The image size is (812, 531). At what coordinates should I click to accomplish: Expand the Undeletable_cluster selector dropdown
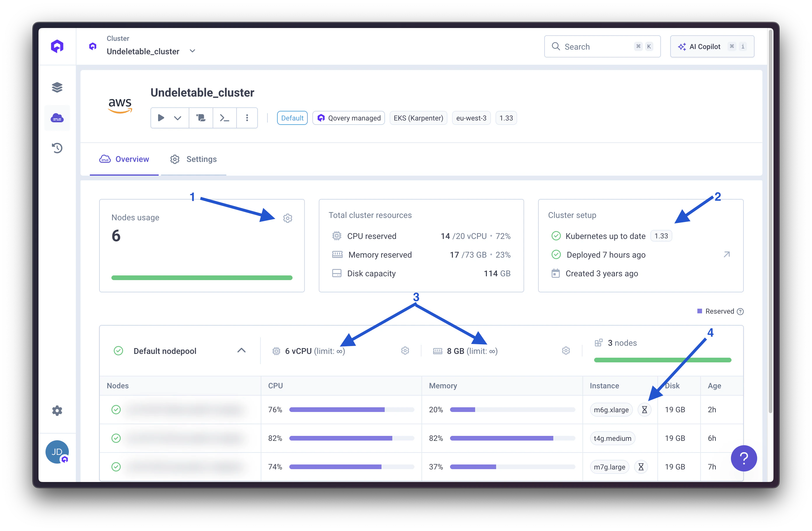tap(192, 51)
